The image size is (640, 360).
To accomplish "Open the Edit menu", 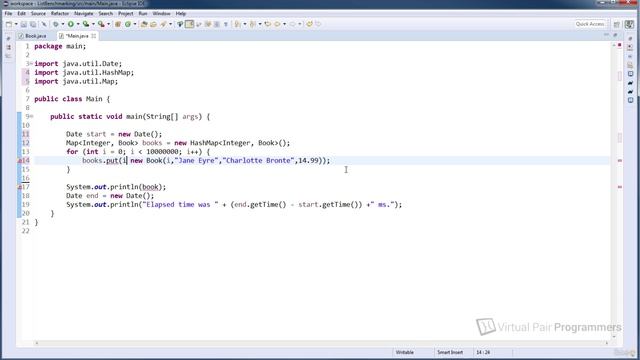I will pos(21,13).
